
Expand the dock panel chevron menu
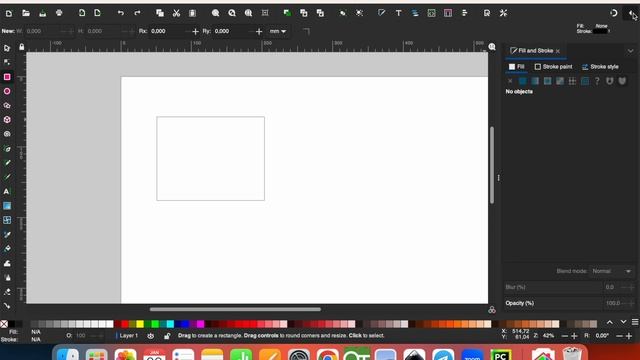pos(630,51)
